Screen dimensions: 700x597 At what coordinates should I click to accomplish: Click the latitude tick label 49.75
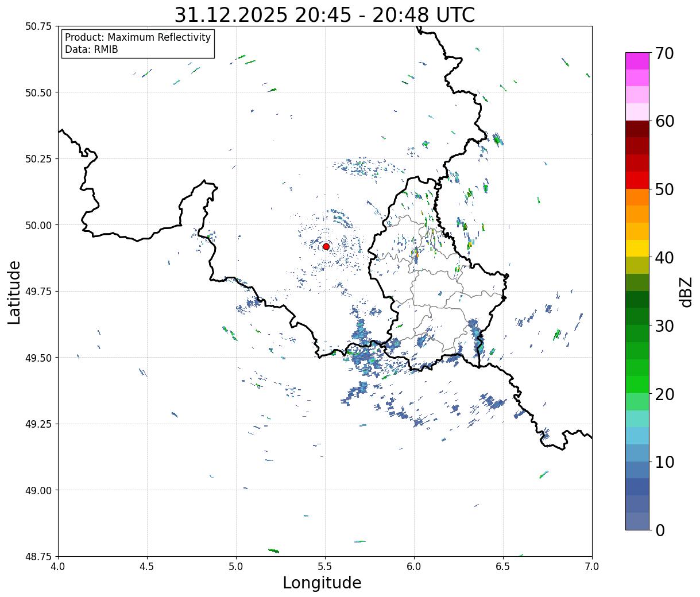38,292
